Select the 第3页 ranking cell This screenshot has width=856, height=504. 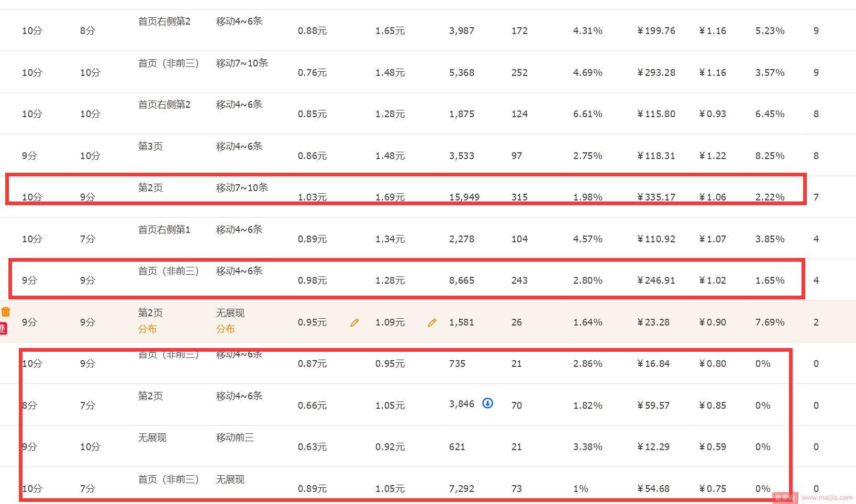[150, 146]
